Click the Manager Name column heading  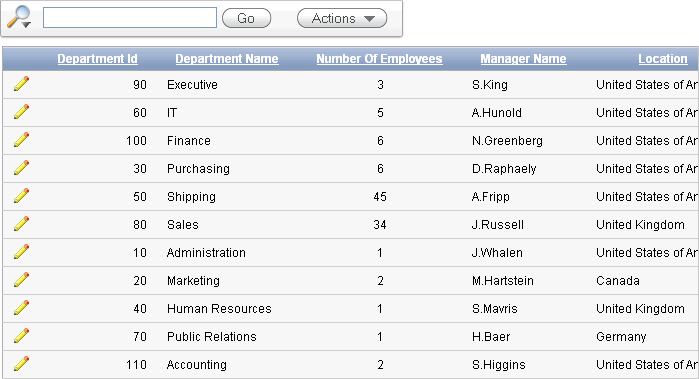point(523,59)
